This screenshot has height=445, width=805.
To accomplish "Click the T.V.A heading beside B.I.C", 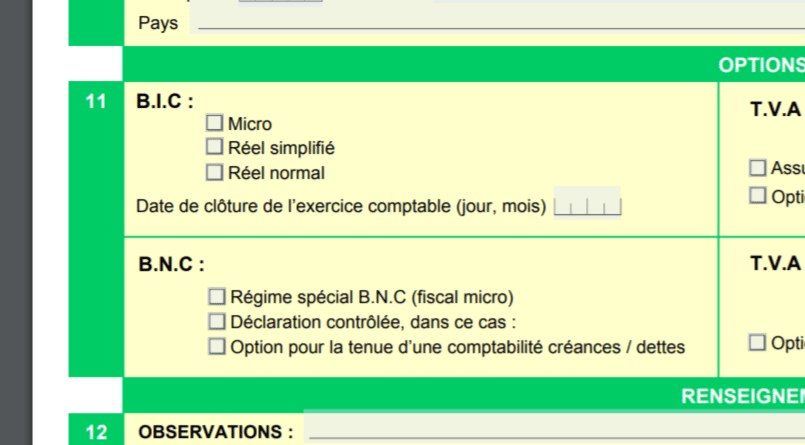I will point(776,110).
